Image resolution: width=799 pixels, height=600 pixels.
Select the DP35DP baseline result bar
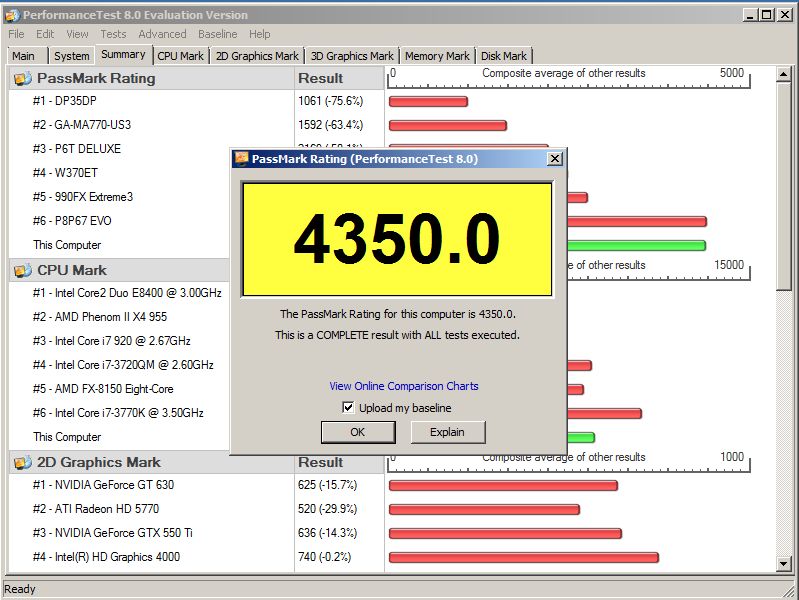(x=428, y=101)
